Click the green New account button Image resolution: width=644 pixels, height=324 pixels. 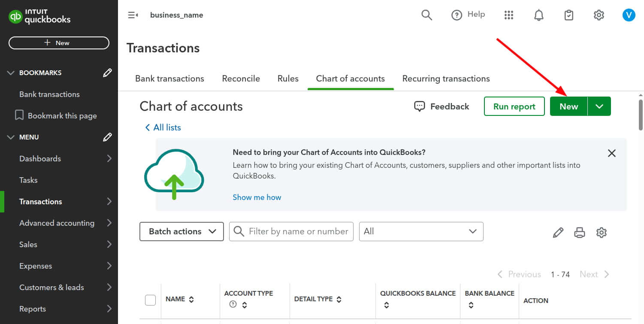(568, 106)
